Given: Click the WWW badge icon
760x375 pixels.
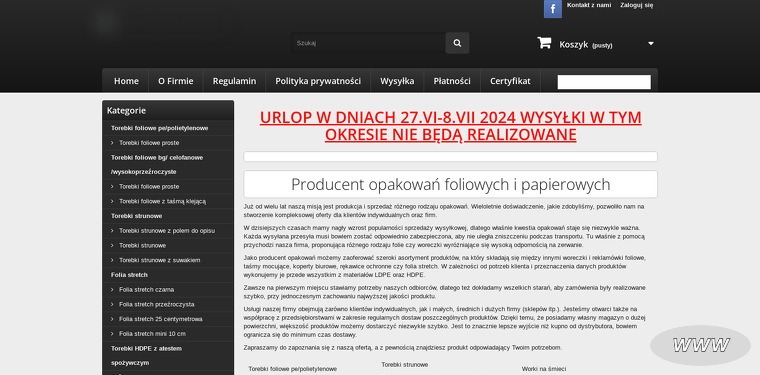Looking at the screenshot, I should click(700, 345).
